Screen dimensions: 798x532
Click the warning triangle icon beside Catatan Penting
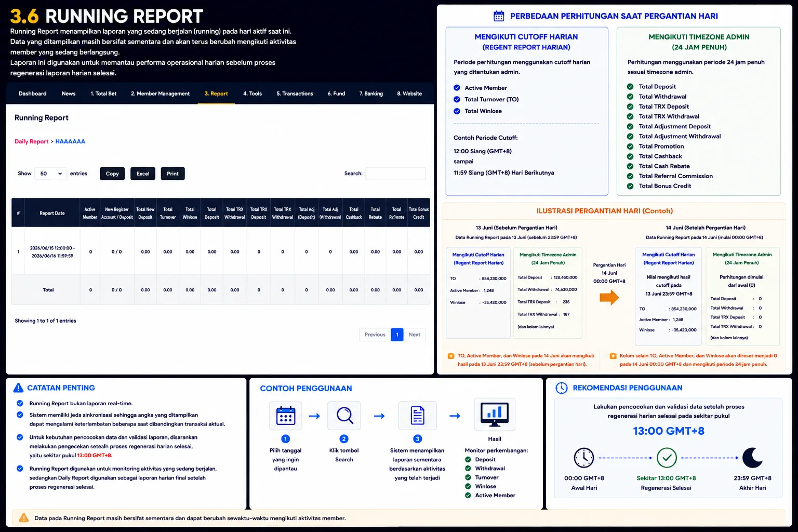[18, 388]
